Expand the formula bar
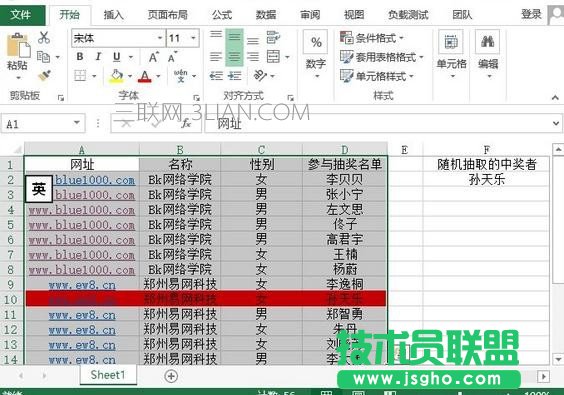 [556, 123]
